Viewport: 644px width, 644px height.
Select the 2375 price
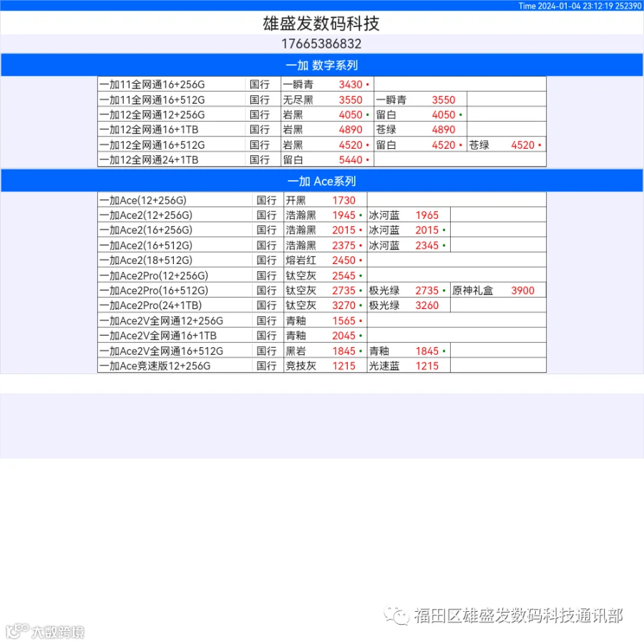tap(343, 245)
